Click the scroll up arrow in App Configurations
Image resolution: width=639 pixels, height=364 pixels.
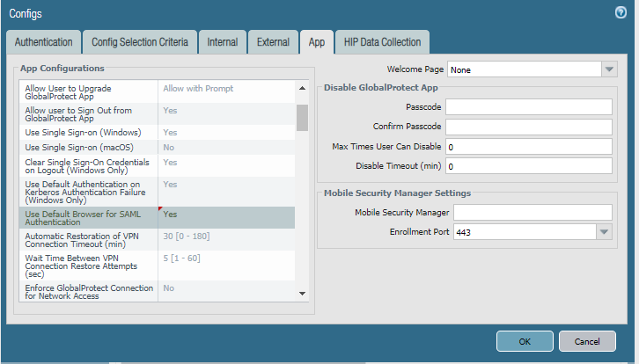pos(302,88)
